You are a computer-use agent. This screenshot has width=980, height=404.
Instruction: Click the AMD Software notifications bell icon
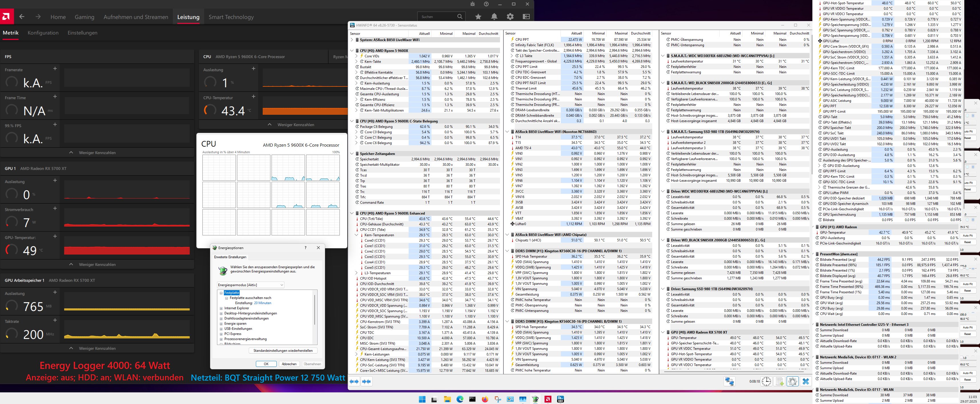click(x=494, y=16)
